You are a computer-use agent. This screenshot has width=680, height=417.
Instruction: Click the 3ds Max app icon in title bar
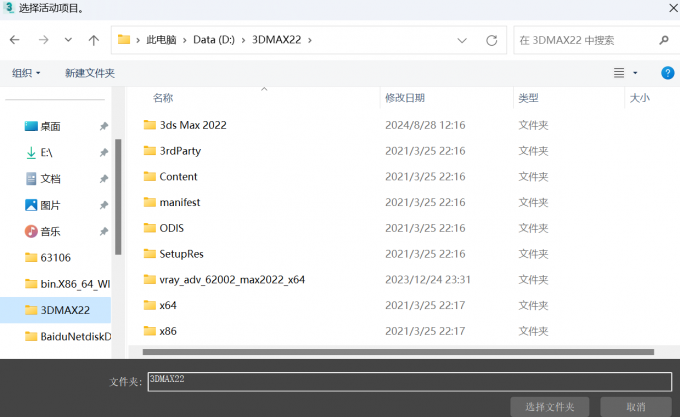pos(8,8)
